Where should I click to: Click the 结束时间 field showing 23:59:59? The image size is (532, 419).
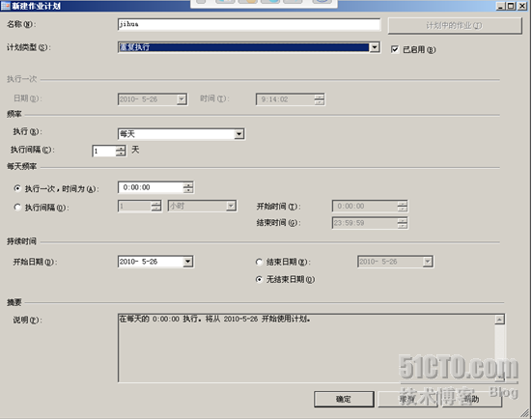click(x=365, y=223)
